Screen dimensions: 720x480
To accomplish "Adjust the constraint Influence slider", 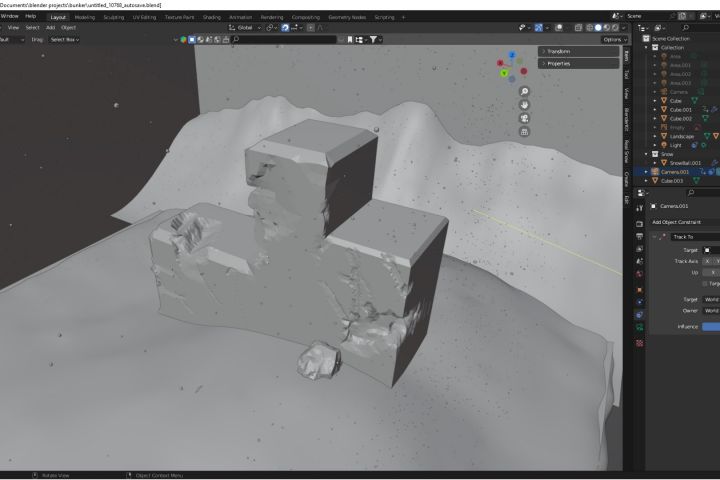I will point(711,327).
